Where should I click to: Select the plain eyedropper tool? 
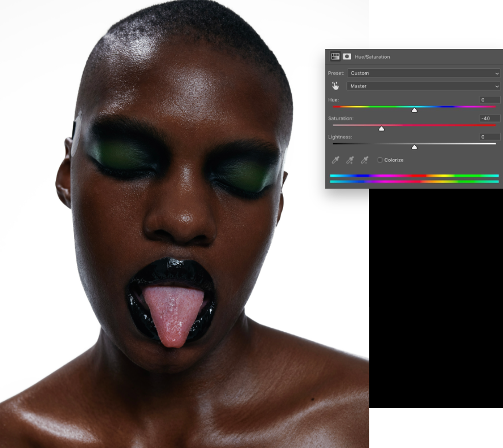click(x=336, y=160)
